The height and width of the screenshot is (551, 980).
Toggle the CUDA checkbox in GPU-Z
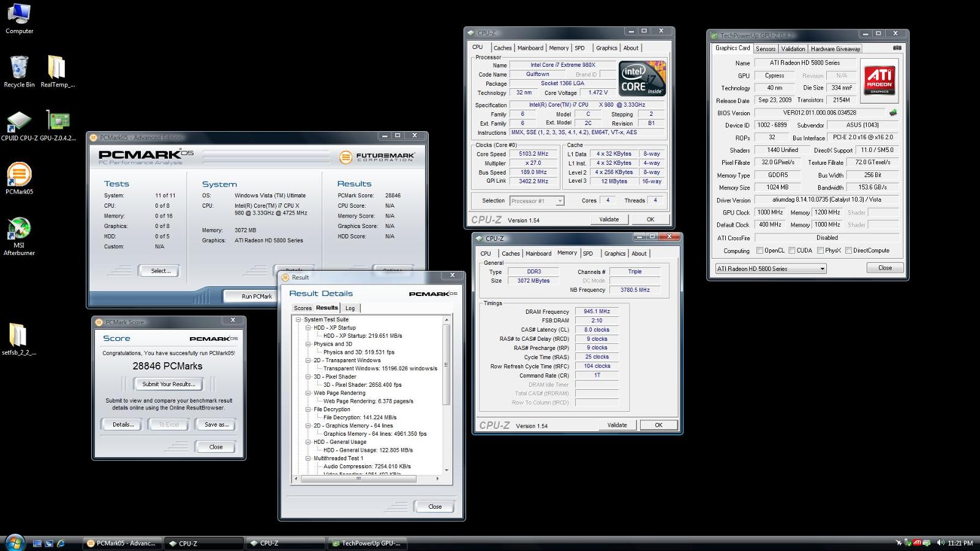[791, 250]
